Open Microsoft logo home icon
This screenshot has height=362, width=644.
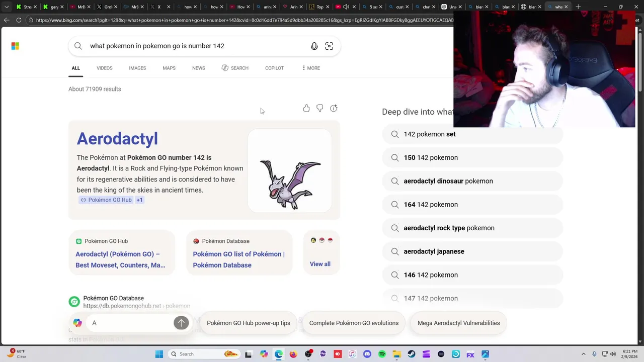coord(15,46)
